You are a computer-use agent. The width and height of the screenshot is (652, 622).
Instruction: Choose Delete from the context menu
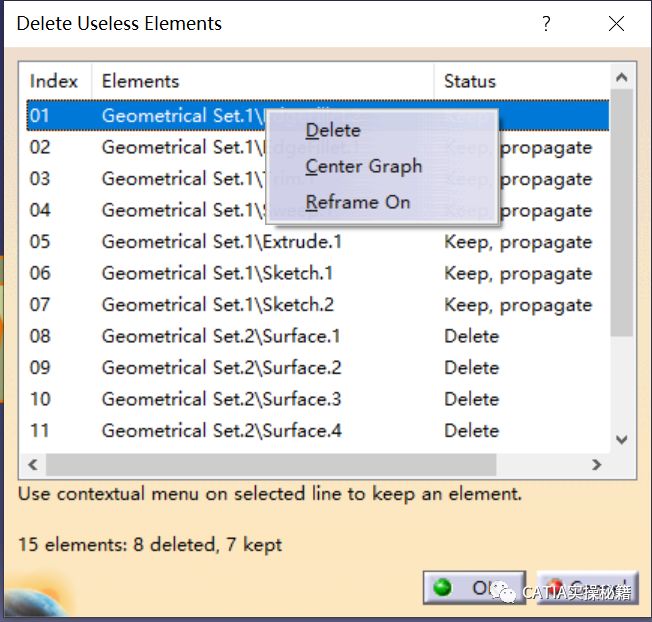[x=333, y=130]
